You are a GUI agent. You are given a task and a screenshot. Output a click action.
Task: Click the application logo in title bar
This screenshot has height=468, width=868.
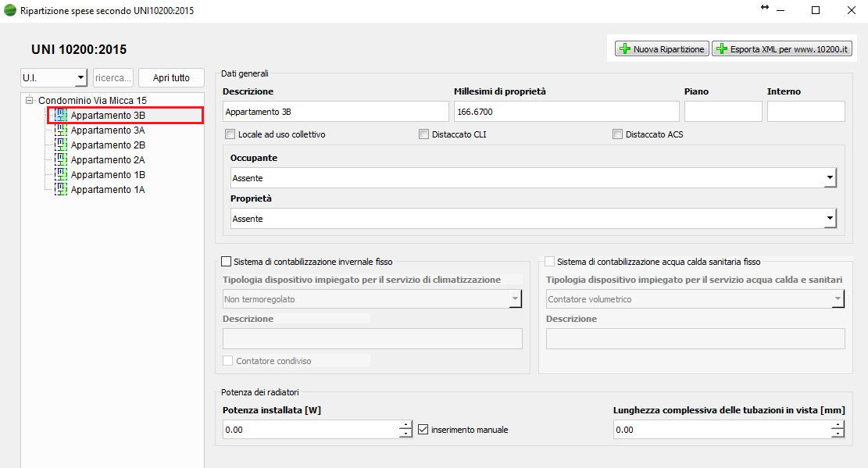pyautogui.click(x=10, y=10)
